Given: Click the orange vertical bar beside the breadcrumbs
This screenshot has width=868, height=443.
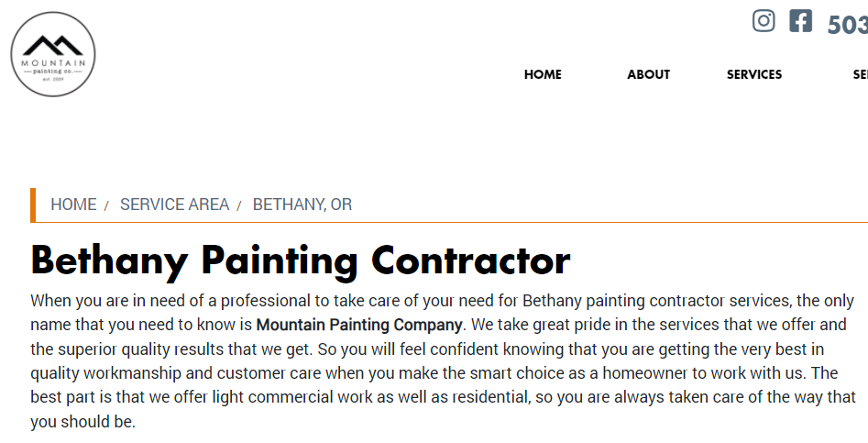Looking at the screenshot, I should [x=33, y=205].
